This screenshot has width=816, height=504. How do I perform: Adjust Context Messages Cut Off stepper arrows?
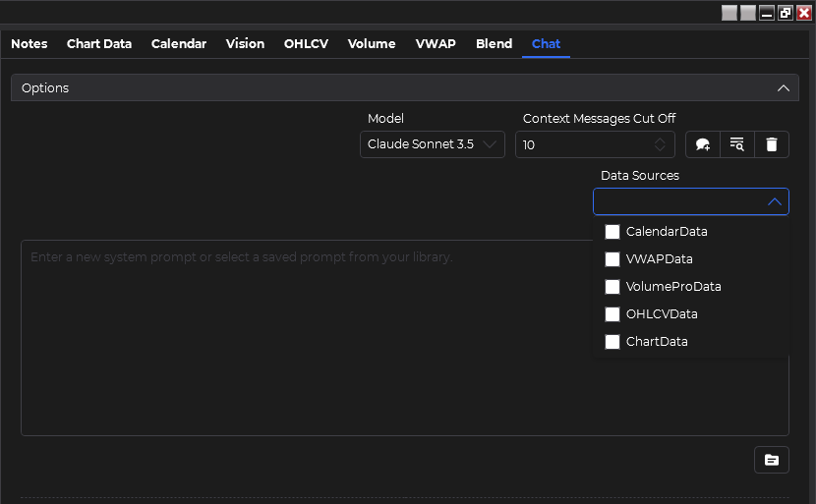click(x=660, y=144)
